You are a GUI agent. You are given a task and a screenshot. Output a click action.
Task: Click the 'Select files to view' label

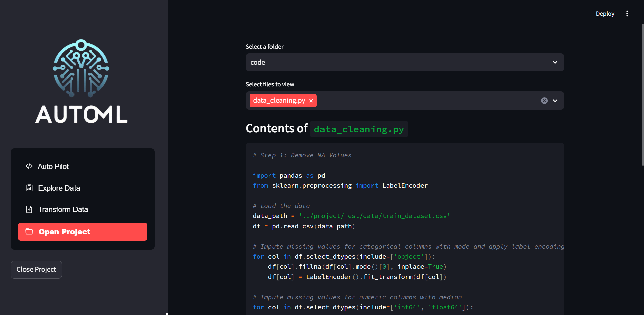click(270, 84)
